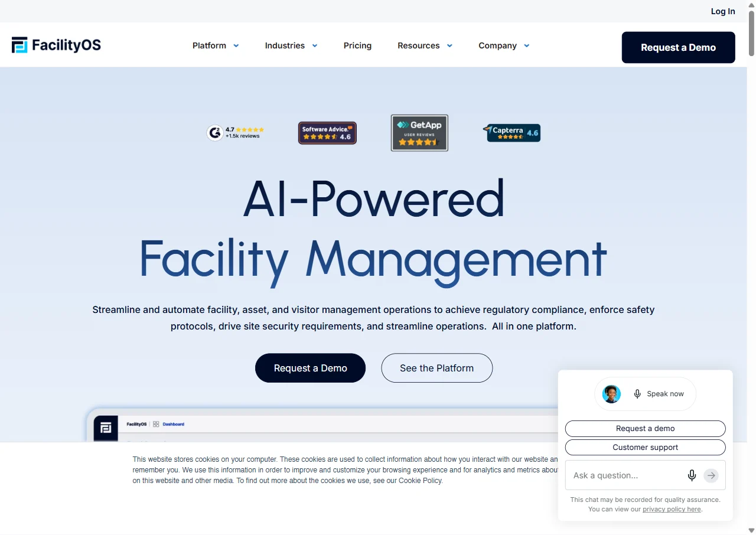This screenshot has width=756, height=535.
Task: Click the AI-Powered headline text
Action: 373,198
